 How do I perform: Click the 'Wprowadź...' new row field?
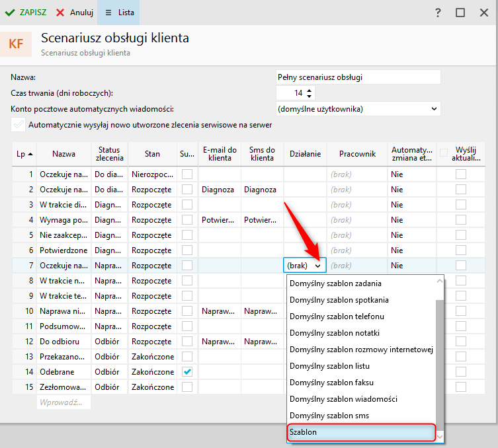64,402
